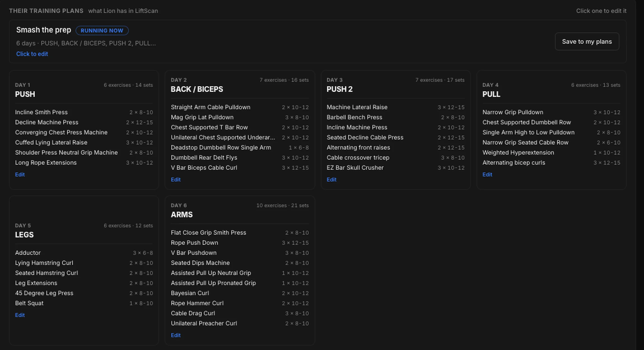Image resolution: width=644 pixels, height=350 pixels.
Task: Click the 'THEIR TRAINING PLANS' section header
Action: tap(46, 11)
